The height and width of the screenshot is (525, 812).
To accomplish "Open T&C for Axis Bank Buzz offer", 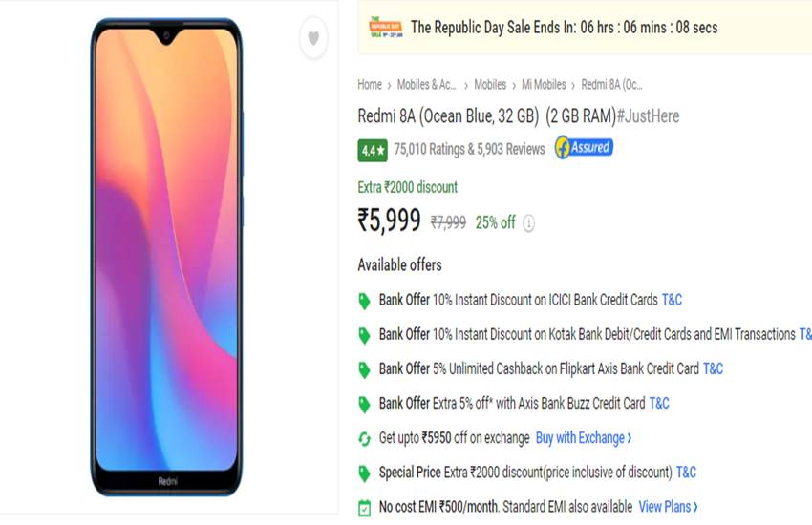I will tap(659, 403).
